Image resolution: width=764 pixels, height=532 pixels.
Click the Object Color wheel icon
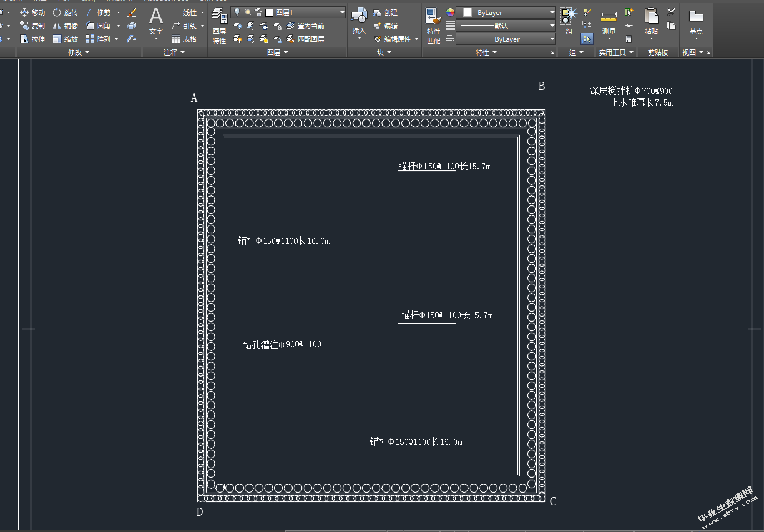point(450,12)
